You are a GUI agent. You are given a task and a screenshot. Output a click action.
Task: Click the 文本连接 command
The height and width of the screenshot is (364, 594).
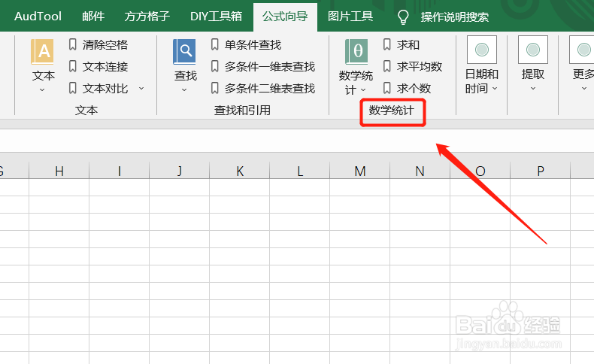click(x=105, y=67)
